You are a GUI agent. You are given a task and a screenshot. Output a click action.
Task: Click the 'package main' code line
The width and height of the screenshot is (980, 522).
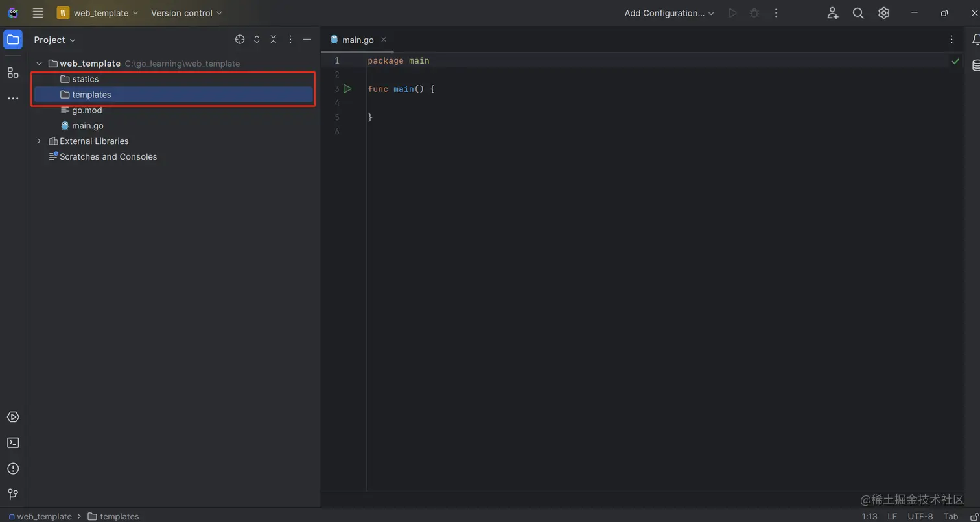pos(399,61)
